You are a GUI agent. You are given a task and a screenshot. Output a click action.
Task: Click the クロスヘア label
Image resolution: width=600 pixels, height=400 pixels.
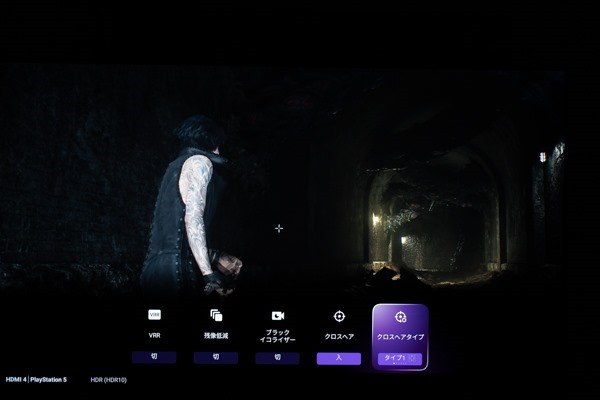(339, 337)
